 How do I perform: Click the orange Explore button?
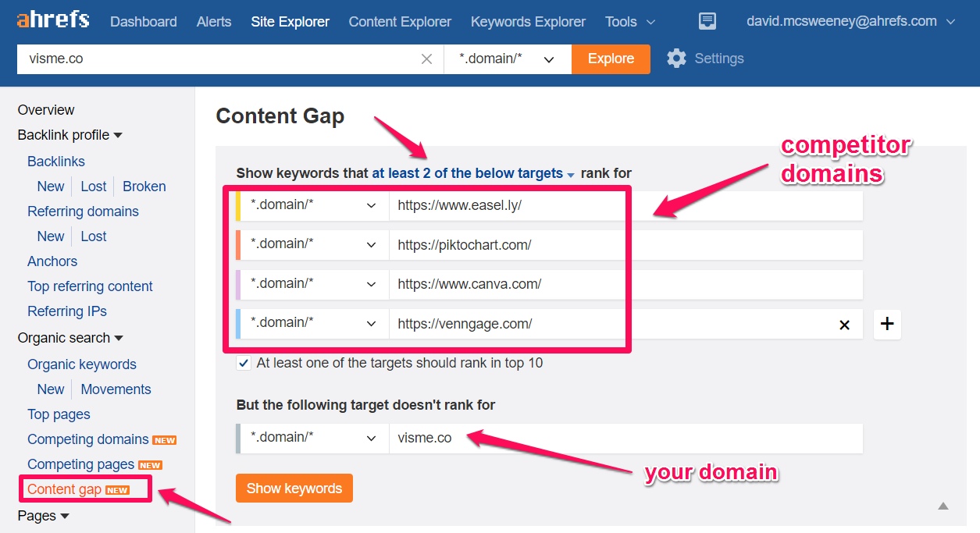tap(611, 59)
